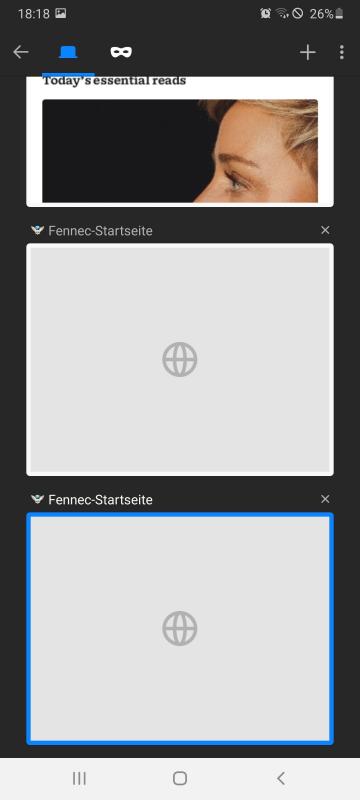Open a new tab with the plus icon

click(x=307, y=52)
